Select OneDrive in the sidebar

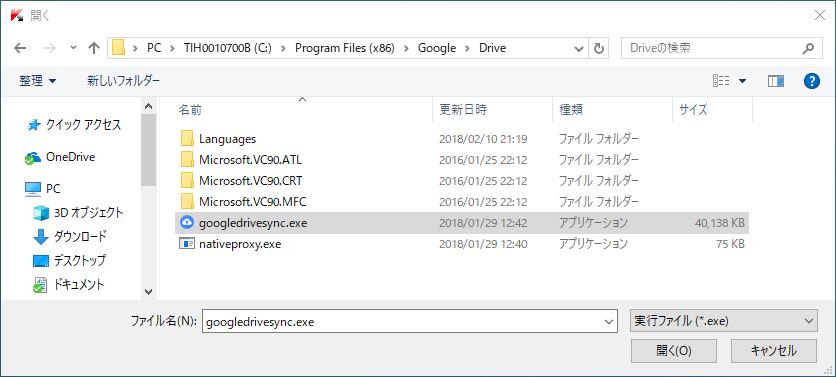pyautogui.click(x=71, y=157)
